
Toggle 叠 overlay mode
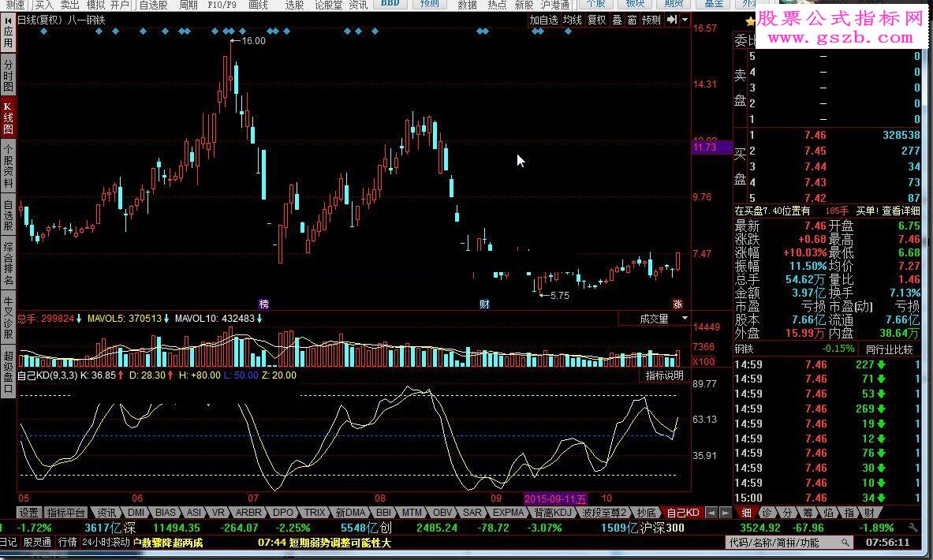tap(617, 20)
